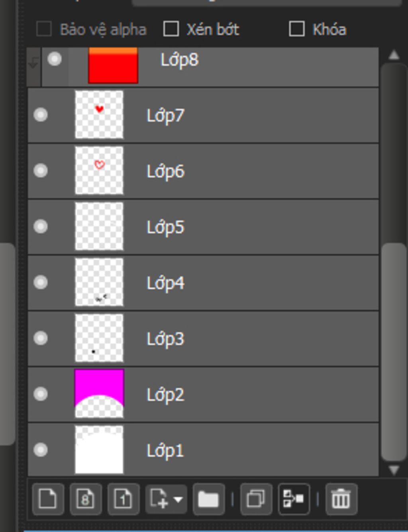Open the add layer dropdown arrow
Viewport: 408px width, 532px height.
tap(178, 499)
